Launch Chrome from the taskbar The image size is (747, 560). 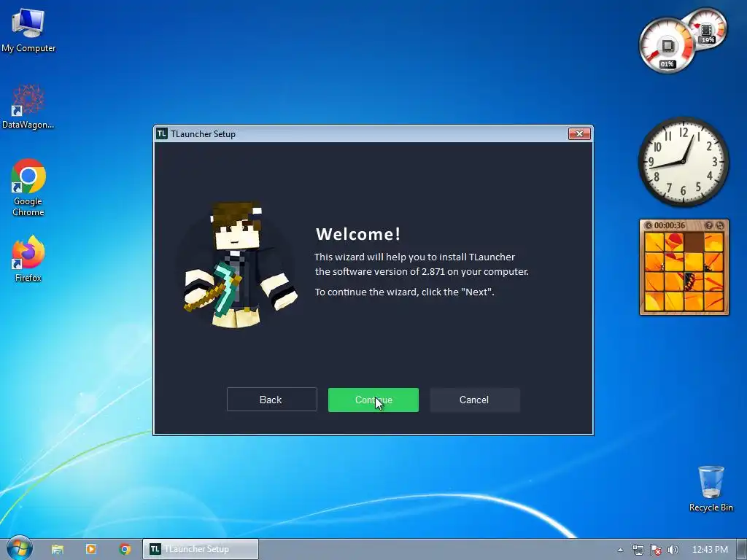(125, 549)
